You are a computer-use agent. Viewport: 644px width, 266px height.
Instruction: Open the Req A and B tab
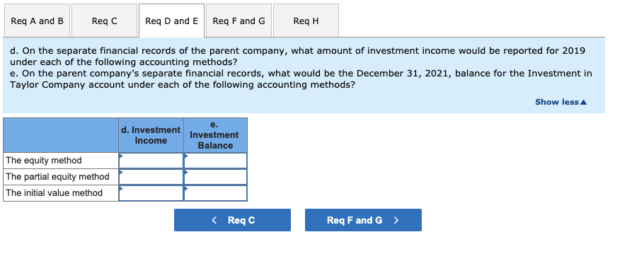[37, 21]
